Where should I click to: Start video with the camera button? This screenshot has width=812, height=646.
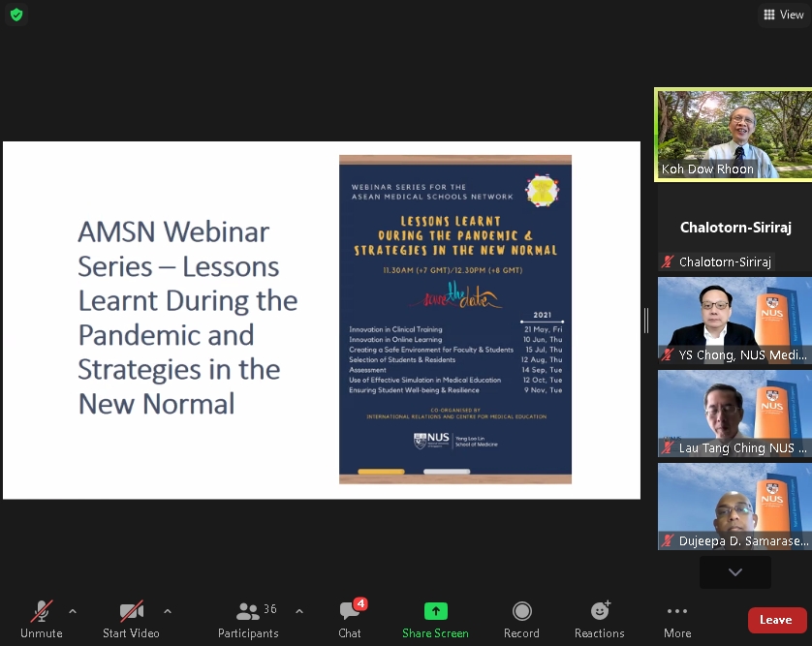131,619
